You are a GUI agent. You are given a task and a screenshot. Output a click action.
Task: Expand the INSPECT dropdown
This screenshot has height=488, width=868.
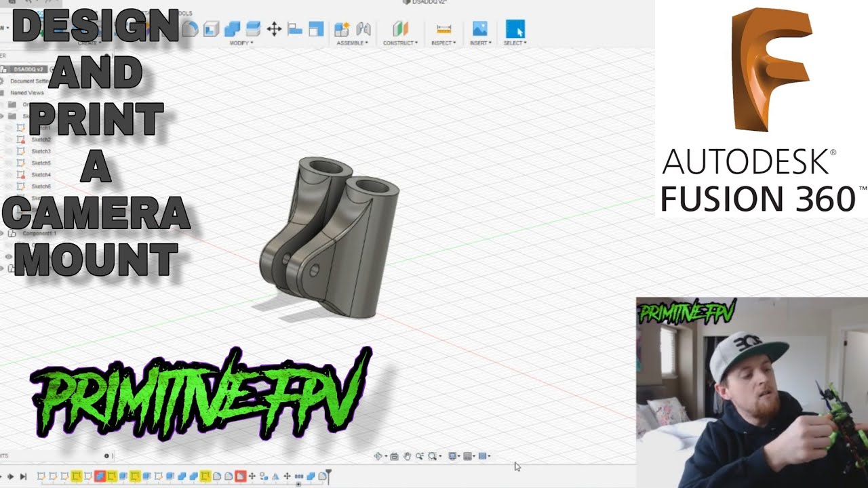[x=443, y=43]
